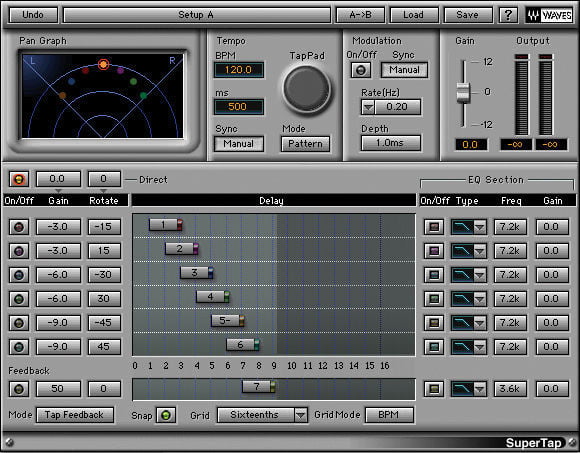The image size is (580, 453).
Task: Open the EQ type dropdown for tap 6
Action: point(480,347)
